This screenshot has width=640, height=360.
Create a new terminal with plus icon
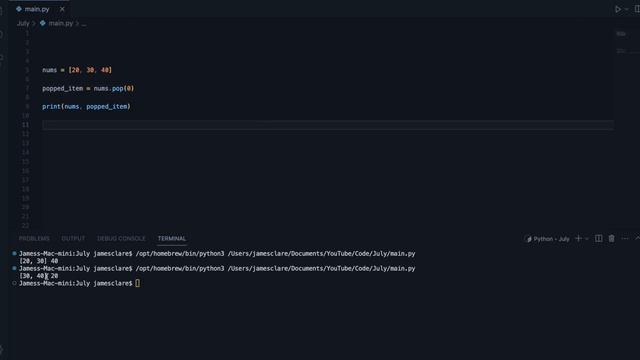pyautogui.click(x=578, y=238)
